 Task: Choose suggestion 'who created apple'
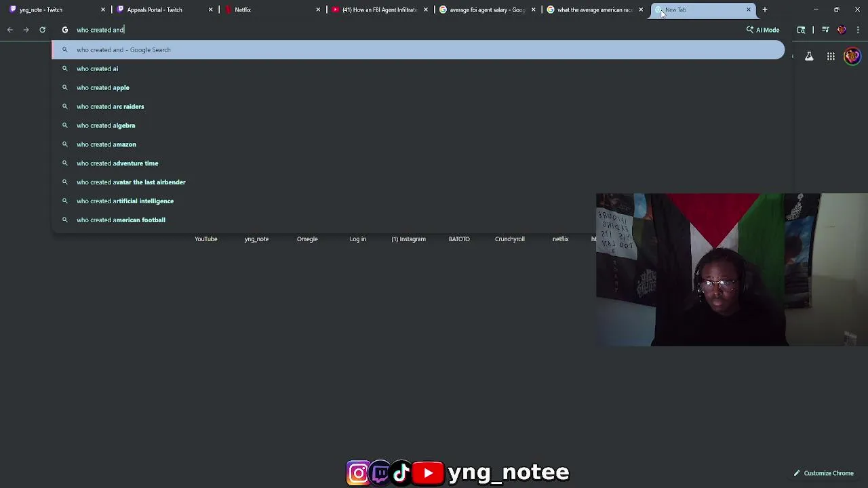418,87
